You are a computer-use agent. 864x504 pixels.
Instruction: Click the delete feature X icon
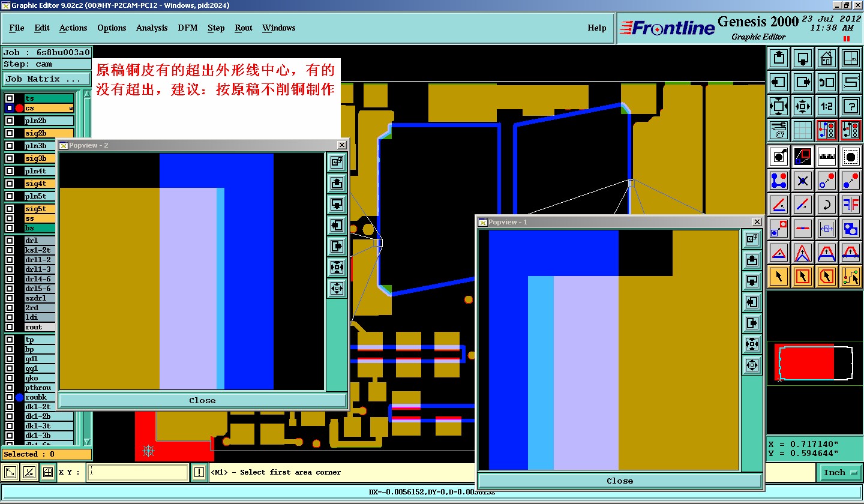[x=803, y=180]
